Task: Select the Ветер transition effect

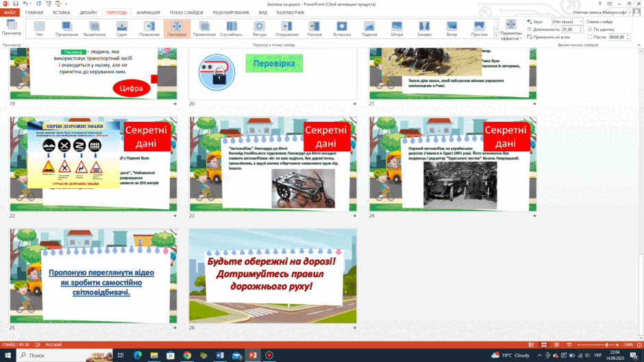Action: pos(451,29)
